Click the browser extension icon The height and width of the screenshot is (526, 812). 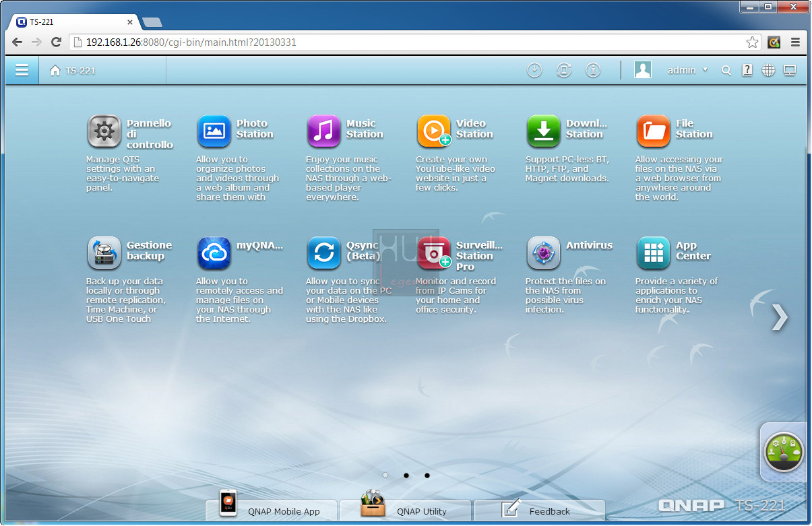774,42
